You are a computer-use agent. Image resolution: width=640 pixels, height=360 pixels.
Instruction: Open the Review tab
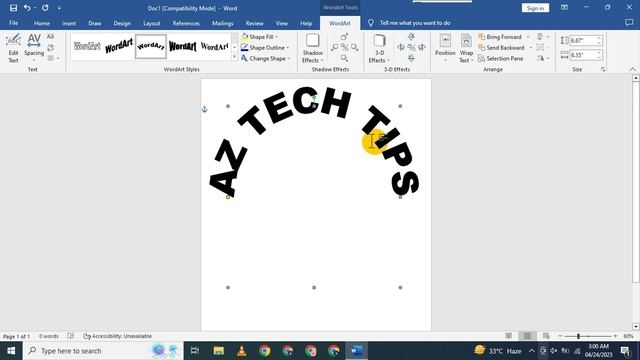click(x=254, y=23)
